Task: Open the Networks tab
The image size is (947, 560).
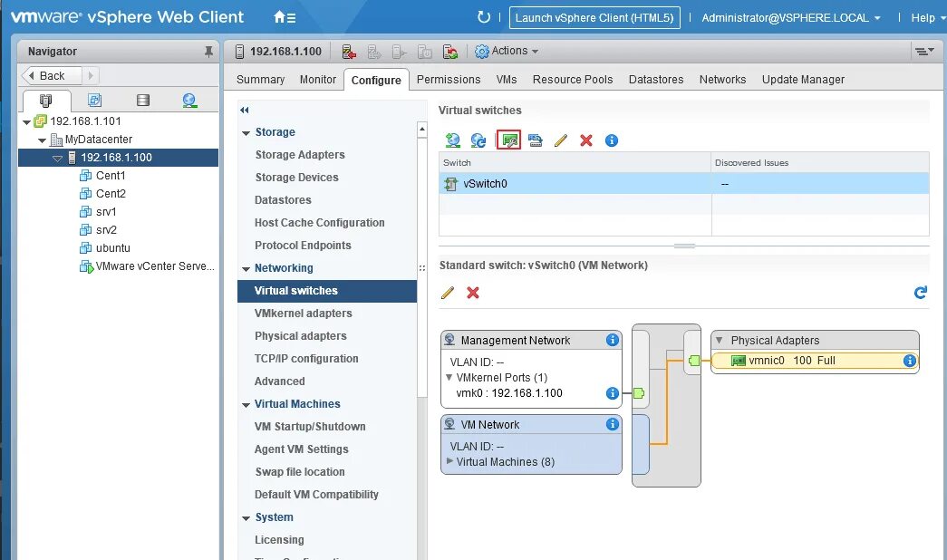Action: click(722, 80)
